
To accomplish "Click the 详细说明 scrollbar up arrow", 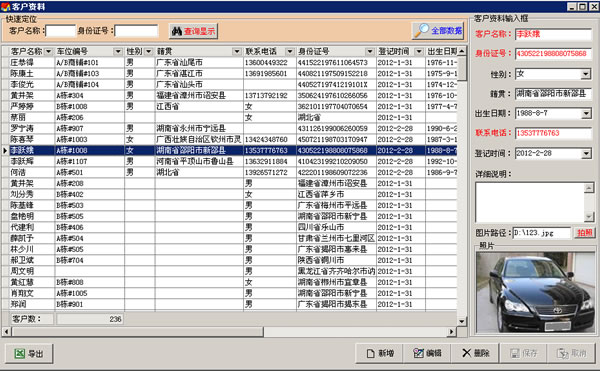I will tap(589, 187).
